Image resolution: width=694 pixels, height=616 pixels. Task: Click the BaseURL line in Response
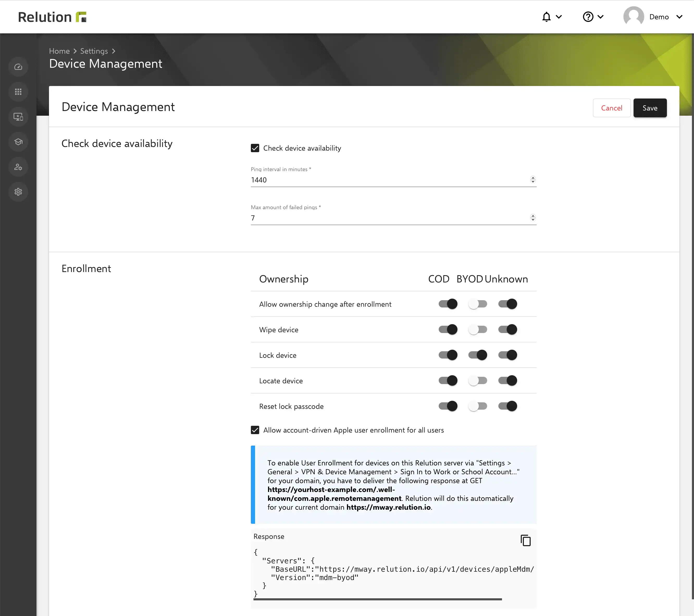pyautogui.click(x=402, y=569)
